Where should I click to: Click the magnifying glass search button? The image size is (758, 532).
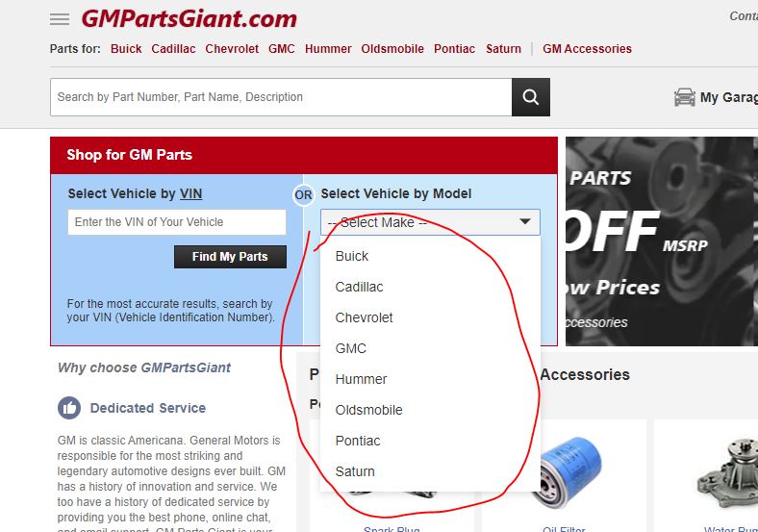point(530,97)
